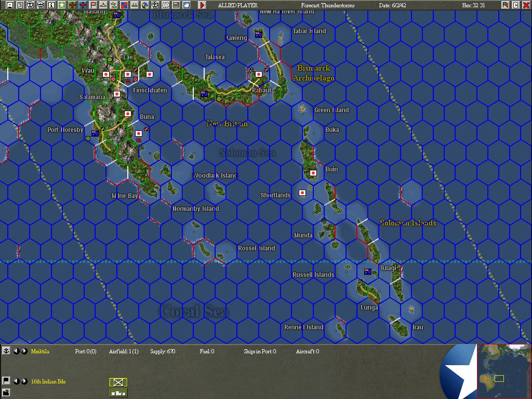Click the Woodlark Island map label
Viewport: 532px width, 399px height.
tap(216, 176)
